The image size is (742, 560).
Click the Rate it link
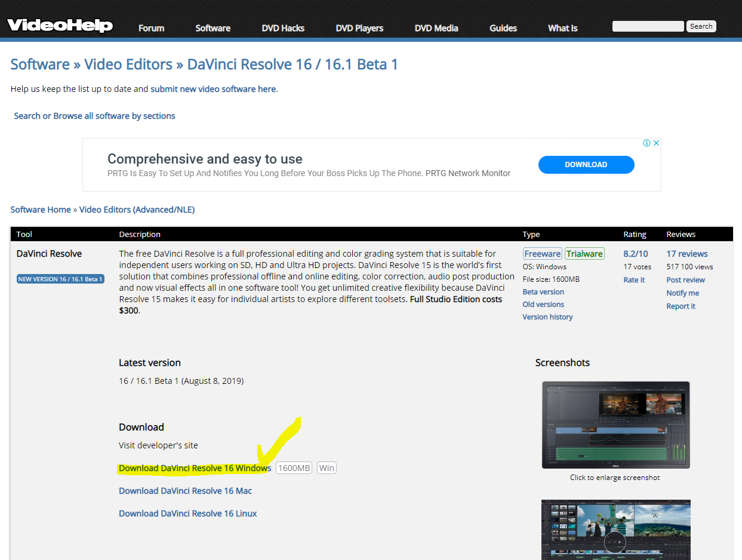(x=634, y=280)
